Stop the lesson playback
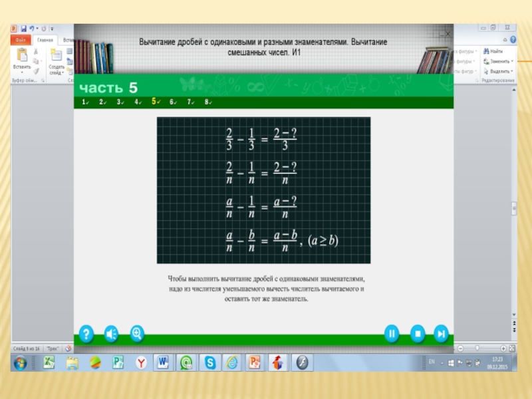Viewport: 532px width, 399px height. 418,334
